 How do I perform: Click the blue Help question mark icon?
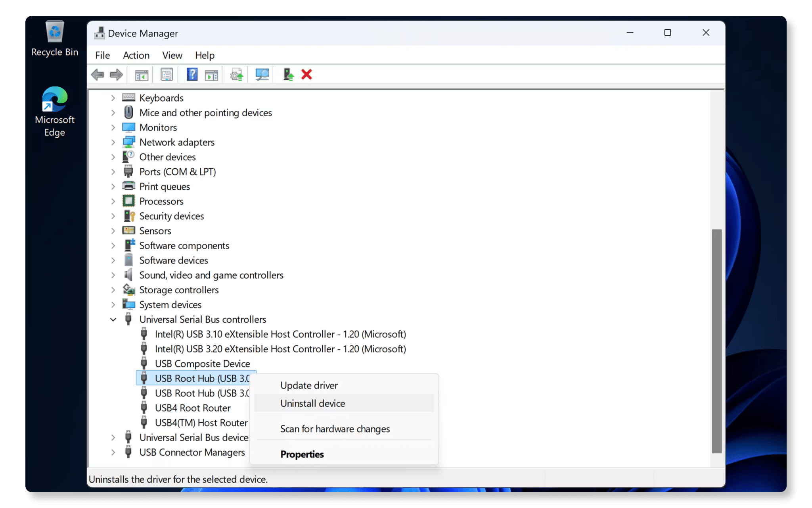click(192, 75)
